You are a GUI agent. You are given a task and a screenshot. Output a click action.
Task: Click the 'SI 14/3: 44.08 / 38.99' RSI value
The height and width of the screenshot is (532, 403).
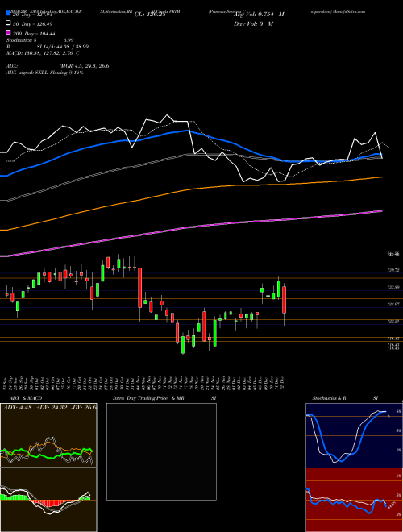click(x=62, y=47)
